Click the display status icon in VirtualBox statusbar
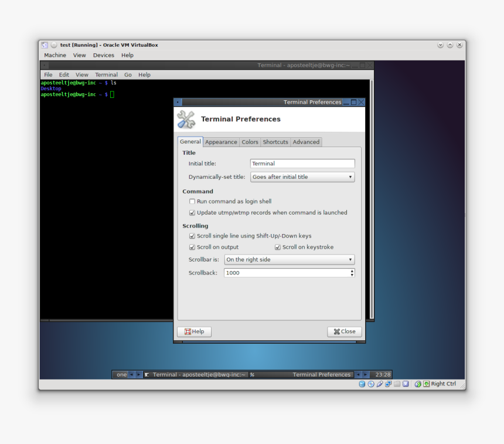Image resolution: width=504 pixels, height=444 pixels. (404, 384)
